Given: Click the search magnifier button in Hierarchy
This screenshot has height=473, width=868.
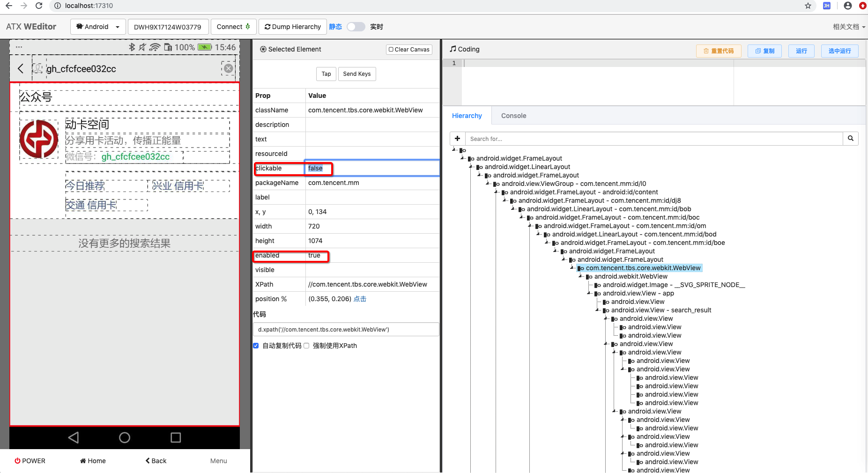Looking at the screenshot, I should point(851,139).
